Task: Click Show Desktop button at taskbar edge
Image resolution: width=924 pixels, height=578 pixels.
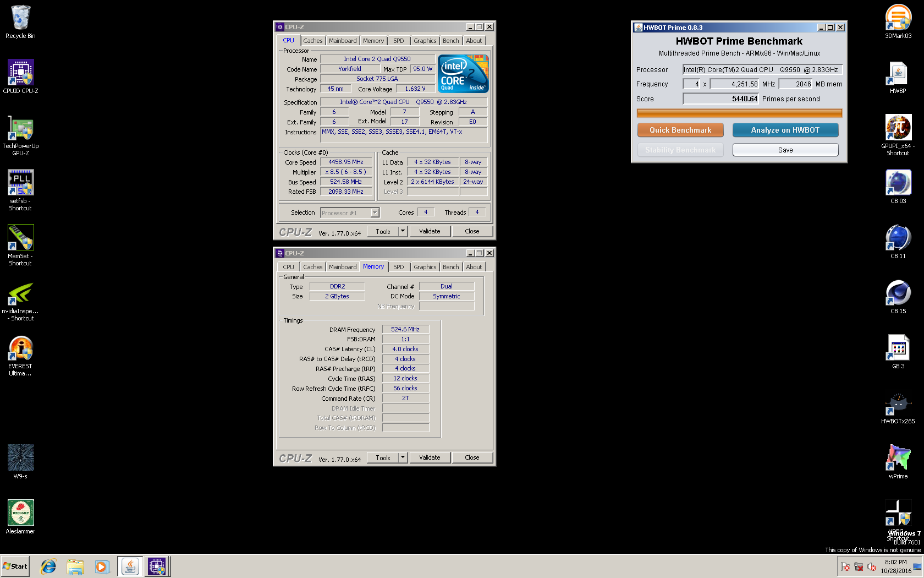Action: [917, 566]
